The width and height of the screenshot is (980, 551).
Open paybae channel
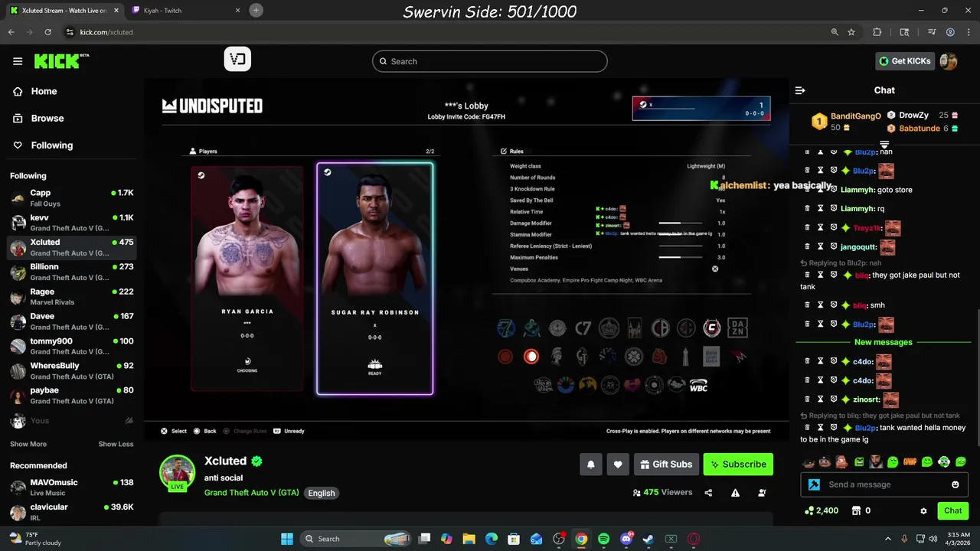coord(72,396)
